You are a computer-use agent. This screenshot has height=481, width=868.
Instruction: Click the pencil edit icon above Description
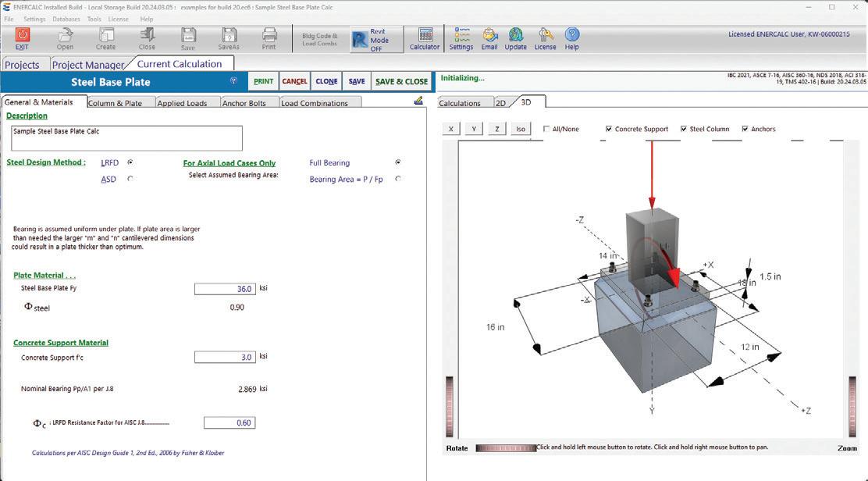point(418,100)
